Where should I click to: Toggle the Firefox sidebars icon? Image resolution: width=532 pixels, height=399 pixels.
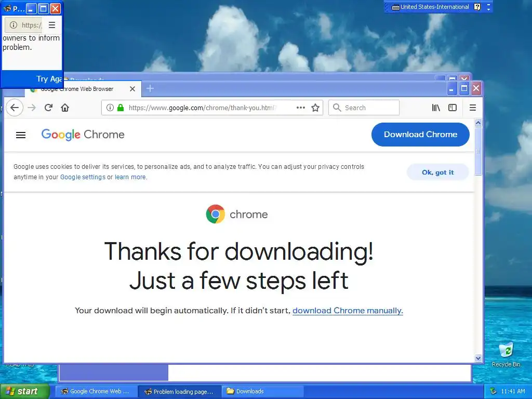tap(453, 108)
